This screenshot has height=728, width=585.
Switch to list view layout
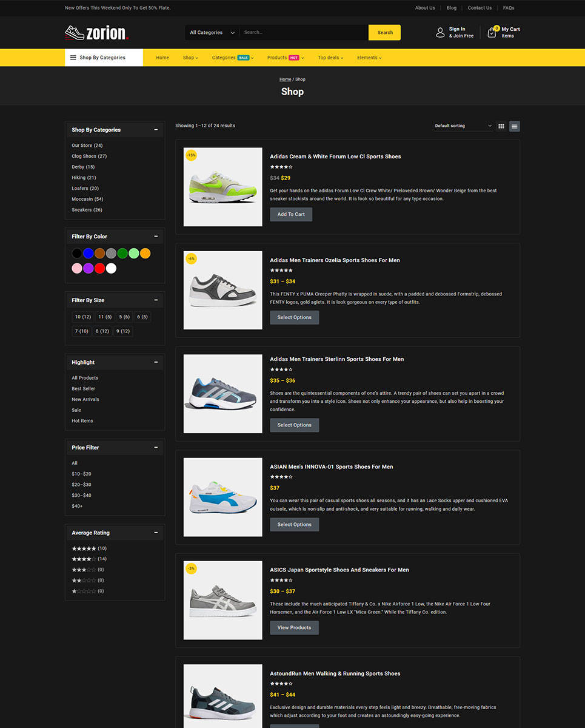coord(514,126)
